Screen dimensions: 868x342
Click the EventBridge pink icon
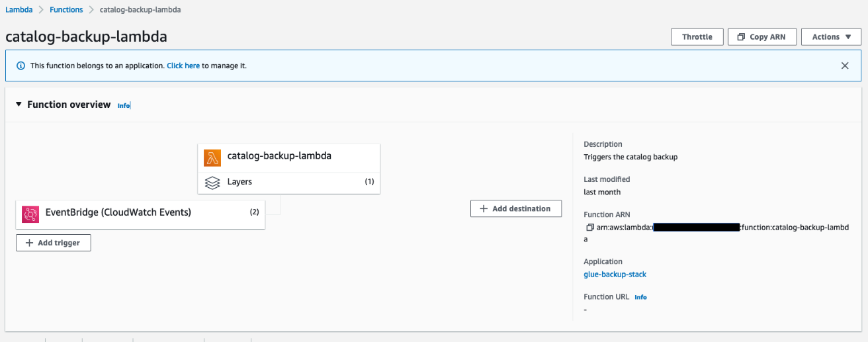pos(30,214)
